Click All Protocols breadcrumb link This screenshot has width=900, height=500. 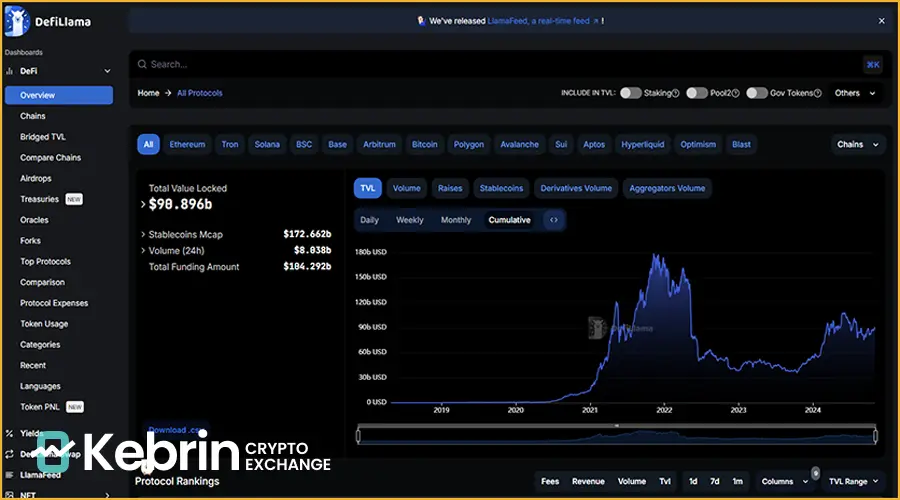coord(200,93)
